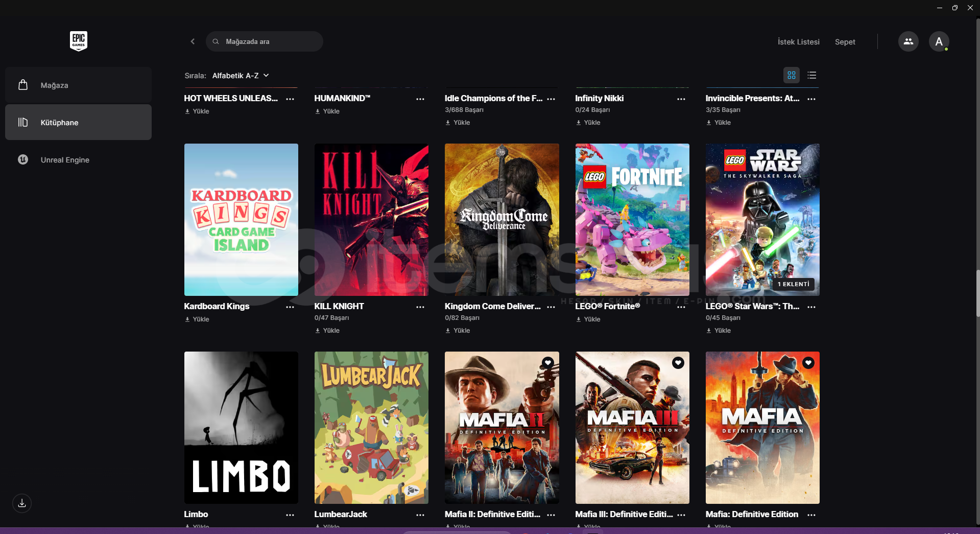The width and height of the screenshot is (980, 534).
Task: Toggle favorite heart on Mafia II cover
Action: [548, 363]
